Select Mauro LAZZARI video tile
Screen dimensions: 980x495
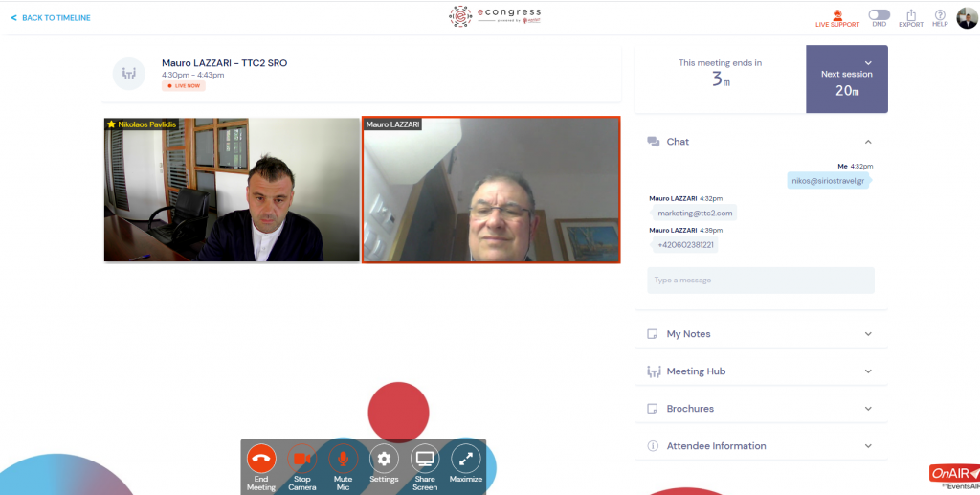[x=491, y=190]
